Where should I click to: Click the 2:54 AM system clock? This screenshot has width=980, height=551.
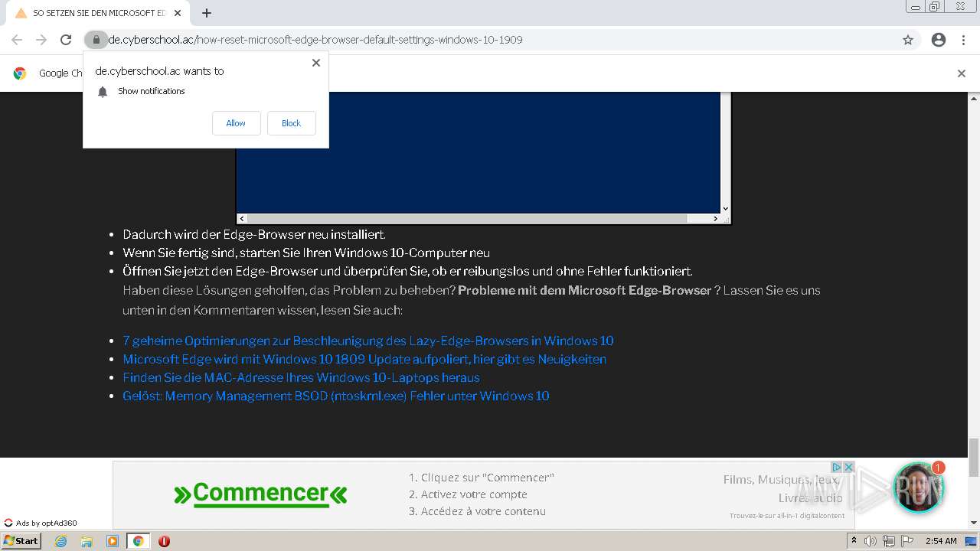[941, 541]
